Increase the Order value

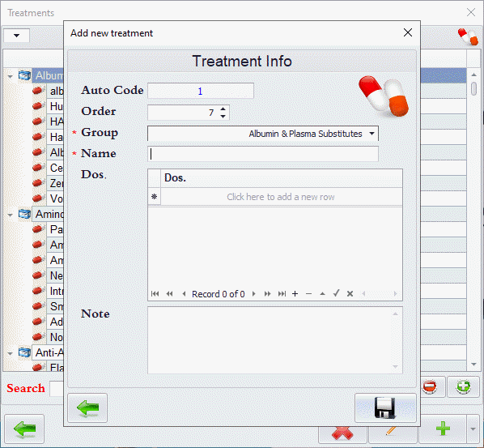[x=223, y=109]
